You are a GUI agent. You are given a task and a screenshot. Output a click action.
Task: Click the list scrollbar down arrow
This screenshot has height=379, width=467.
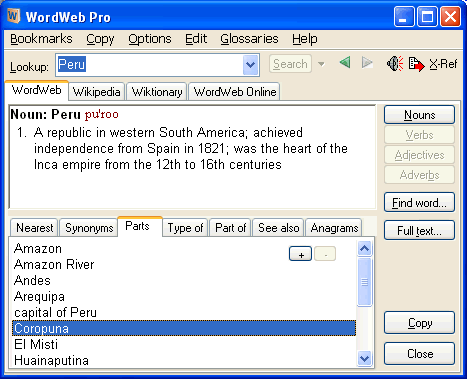click(364, 359)
